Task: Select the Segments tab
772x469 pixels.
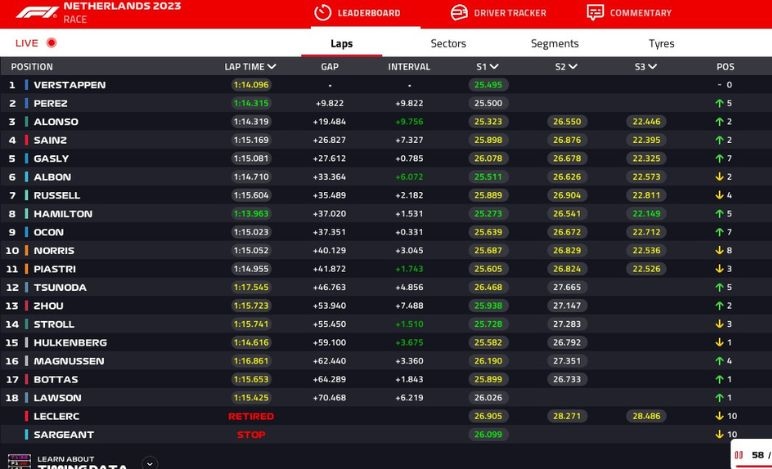Action: click(554, 43)
